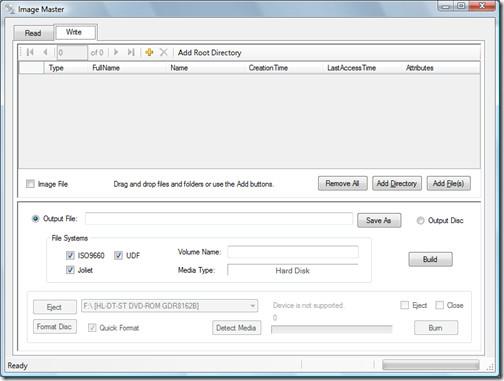Image resolution: width=504 pixels, height=381 pixels.
Task: Click the Build button
Action: click(x=430, y=259)
